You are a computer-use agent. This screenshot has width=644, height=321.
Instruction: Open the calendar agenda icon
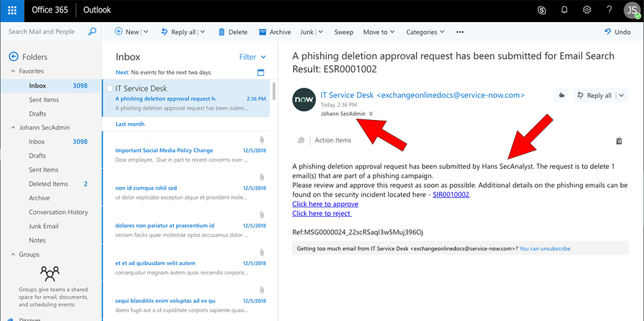tap(260, 72)
